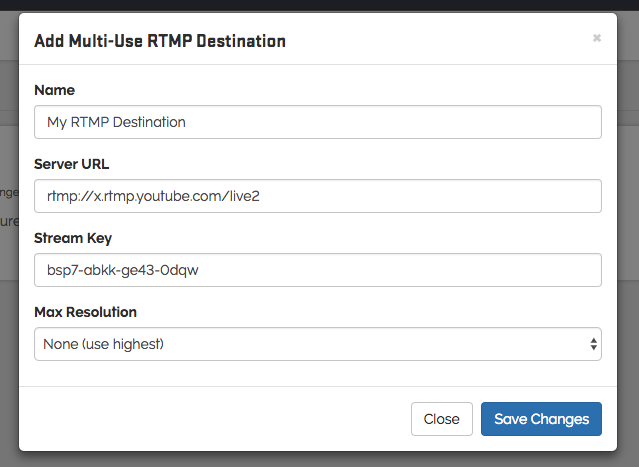Select the "Stream Key" label
The height and width of the screenshot is (467, 639).
coord(73,238)
